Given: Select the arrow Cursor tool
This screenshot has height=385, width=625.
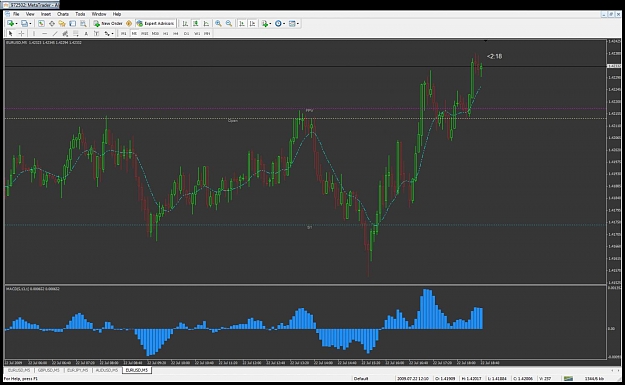Looking at the screenshot, I should [11, 33].
